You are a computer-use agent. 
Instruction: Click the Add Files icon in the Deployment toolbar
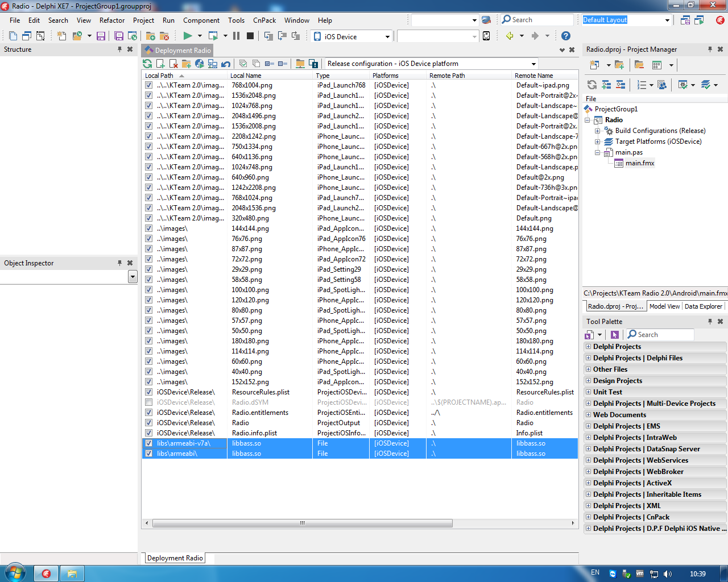click(x=161, y=64)
